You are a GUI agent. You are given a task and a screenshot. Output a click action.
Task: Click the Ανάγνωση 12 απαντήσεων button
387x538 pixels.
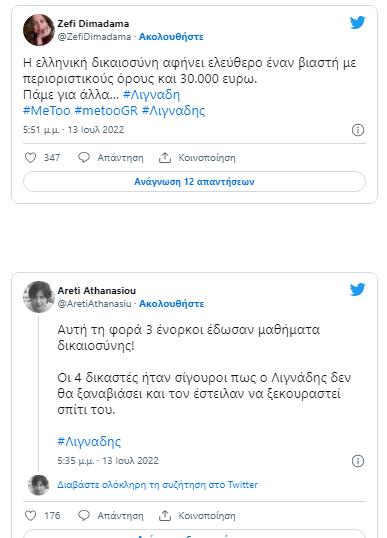[194, 182]
